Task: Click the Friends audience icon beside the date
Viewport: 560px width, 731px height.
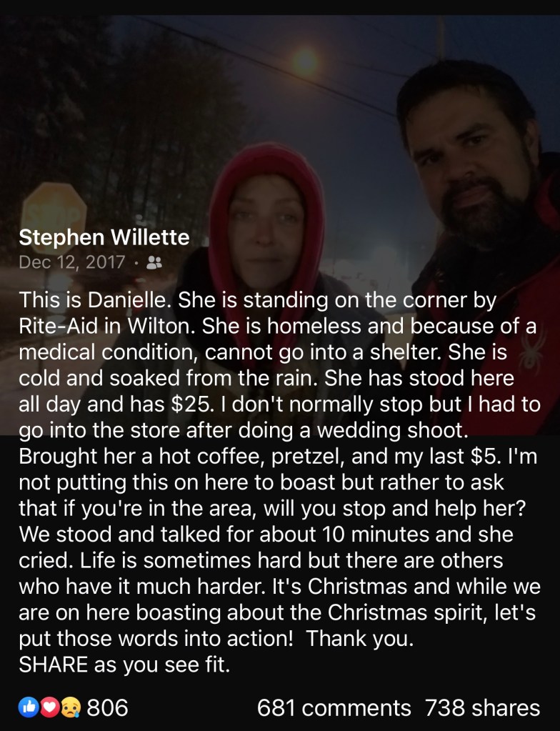Action: pyautogui.click(x=154, y=262)
